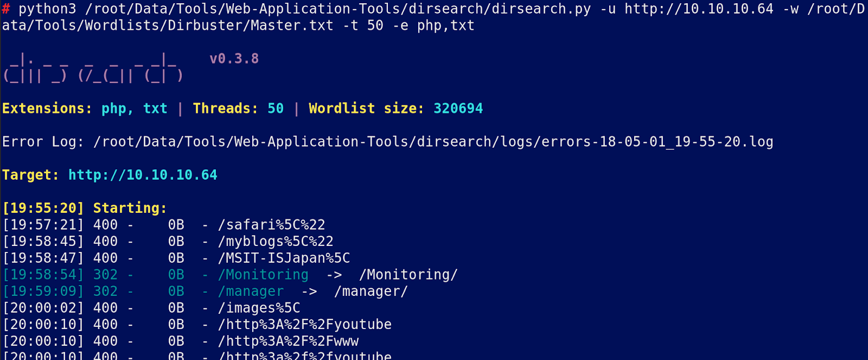Click the 0B size on the /images%5C row
The image size is (868, 360).
tap(176, 308)
